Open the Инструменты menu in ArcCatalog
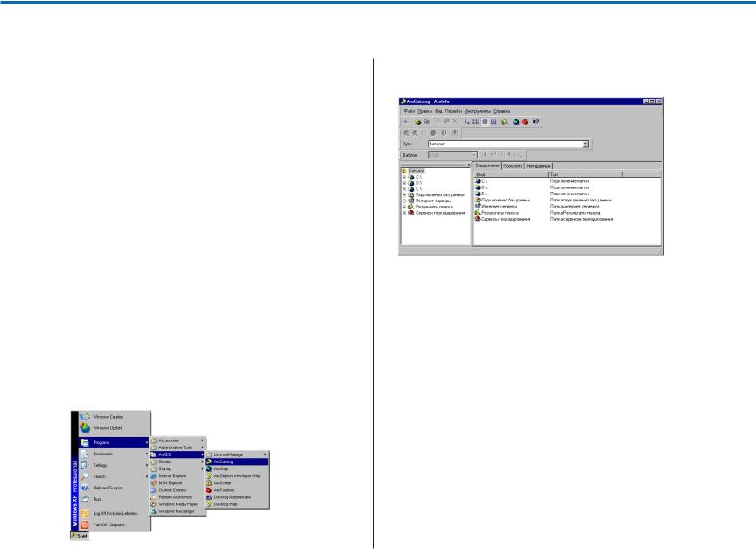 (478, 111)
